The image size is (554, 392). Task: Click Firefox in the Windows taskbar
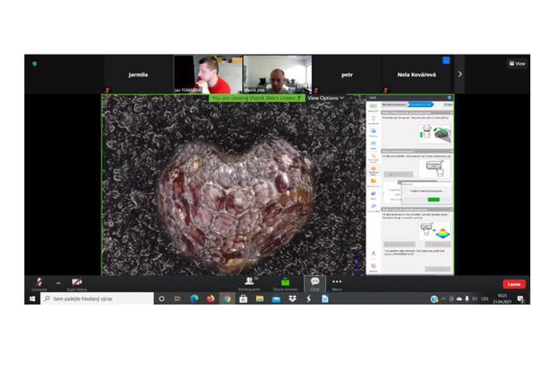pyautogui.click(x=211, y=299)
